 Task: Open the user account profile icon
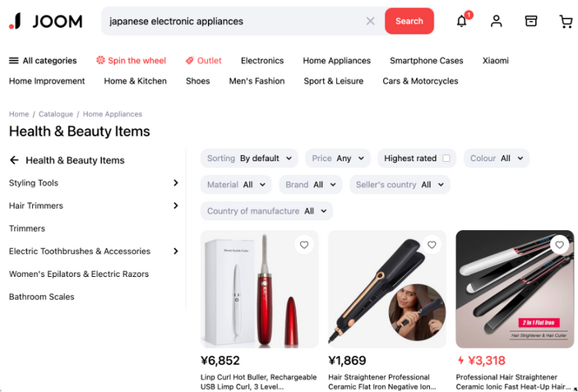tap(496, 21)
